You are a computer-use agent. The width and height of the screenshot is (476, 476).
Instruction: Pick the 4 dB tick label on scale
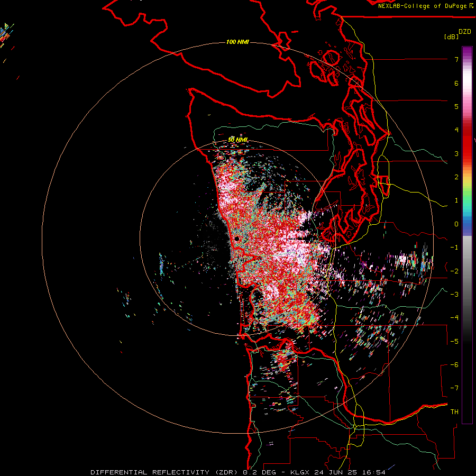click(456, 130)
